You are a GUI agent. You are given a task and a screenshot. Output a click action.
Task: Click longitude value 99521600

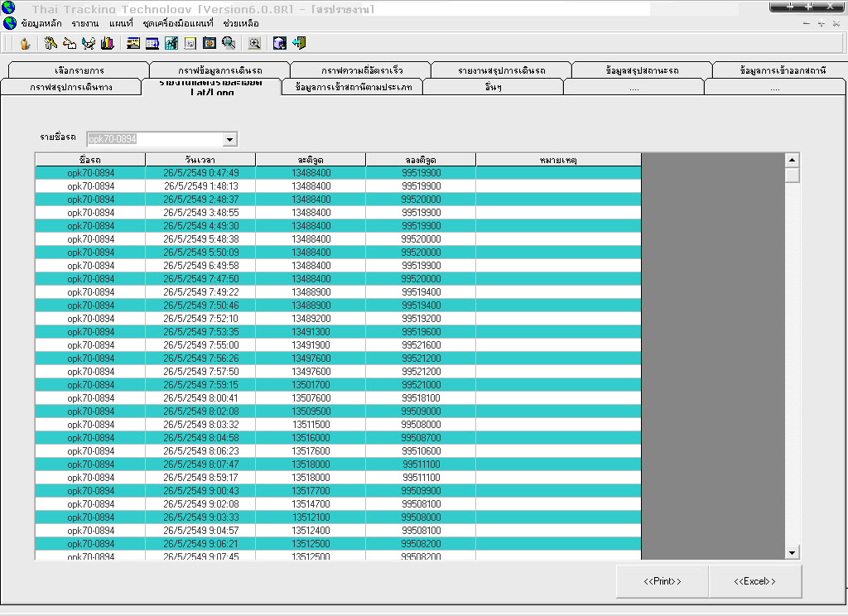pos(422,345)
